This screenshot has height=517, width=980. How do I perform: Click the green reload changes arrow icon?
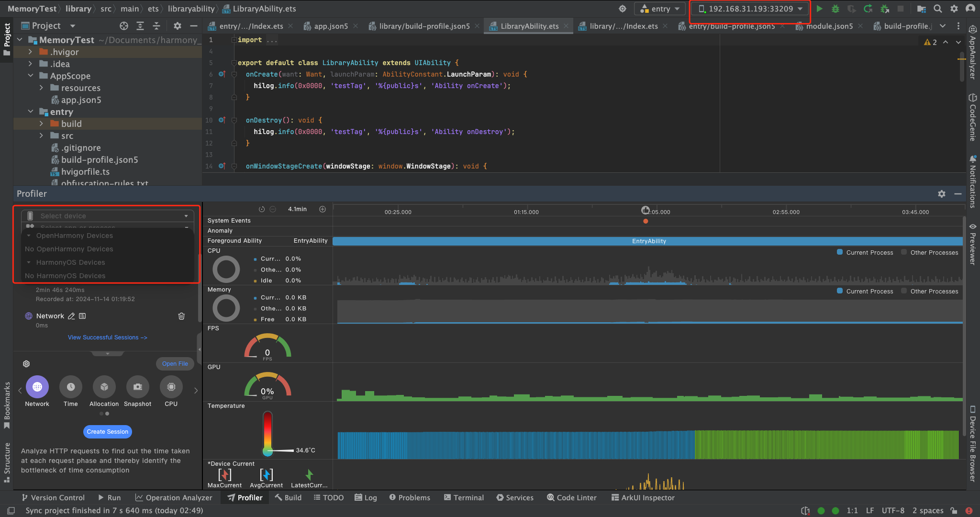(868, 9)
